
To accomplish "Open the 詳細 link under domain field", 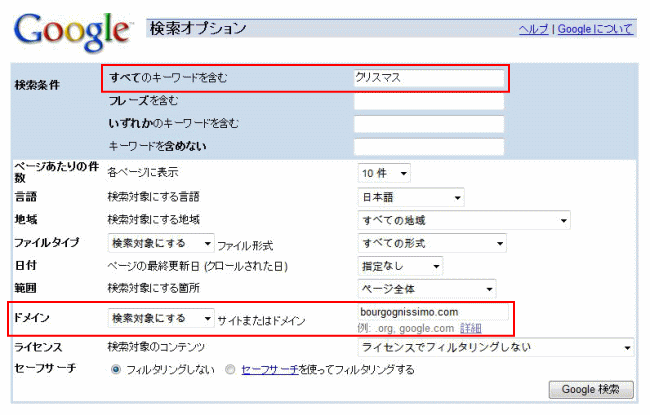I will pyautogui.click(x=471, y=328).
